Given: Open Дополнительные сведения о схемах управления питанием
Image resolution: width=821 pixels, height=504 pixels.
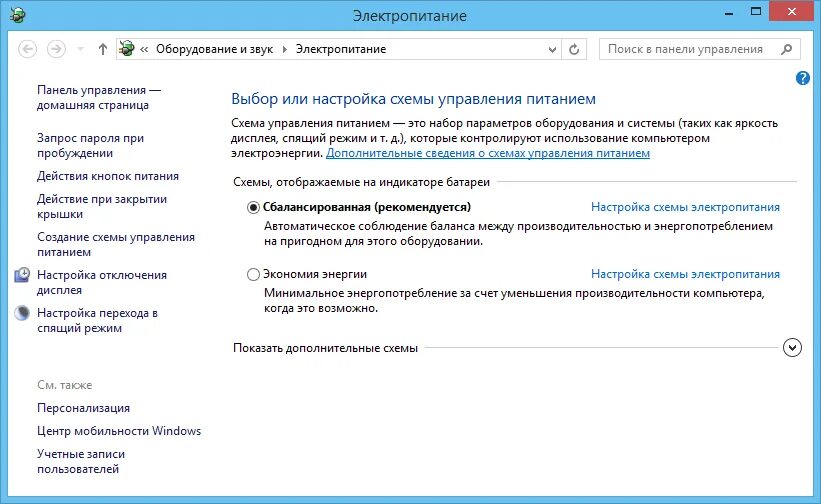Looking at the screenshot, I should [487, 153].
